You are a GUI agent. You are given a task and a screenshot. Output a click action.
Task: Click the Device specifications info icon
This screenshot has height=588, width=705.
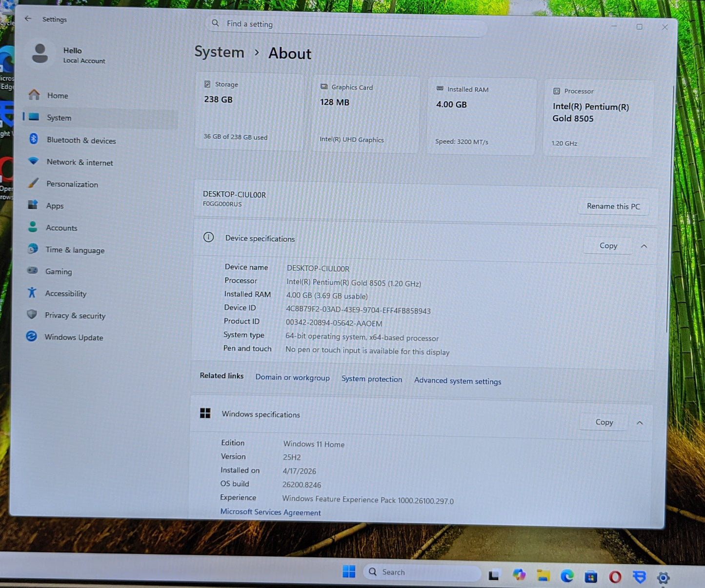tap(208, 237)
